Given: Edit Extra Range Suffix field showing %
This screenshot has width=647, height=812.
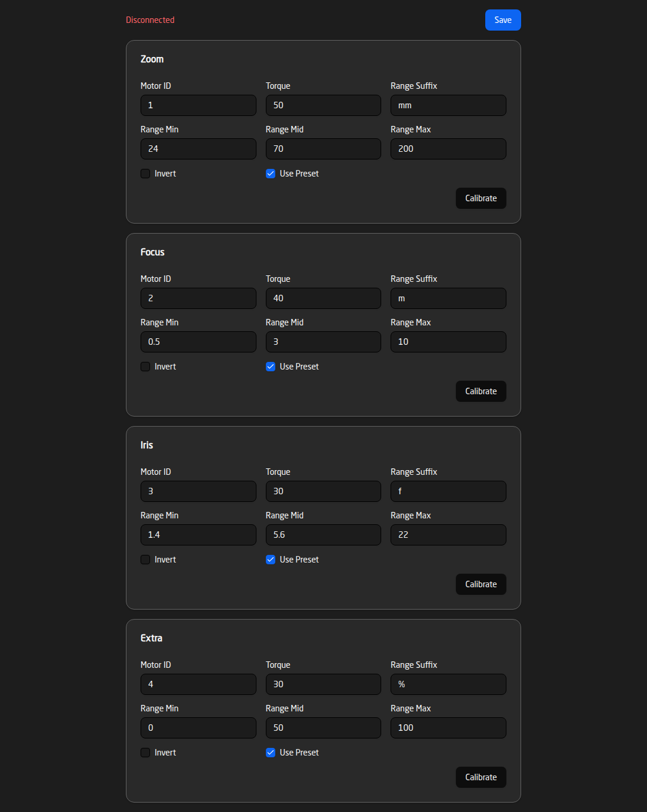Looking at the screenshot, I should (x=448, y=684).
